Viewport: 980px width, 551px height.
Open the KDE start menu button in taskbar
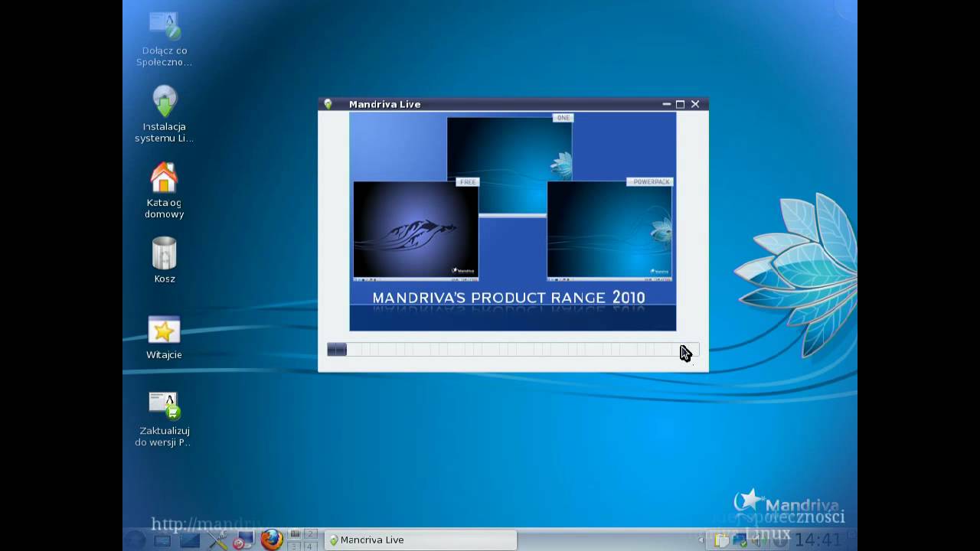click(135, 540)
